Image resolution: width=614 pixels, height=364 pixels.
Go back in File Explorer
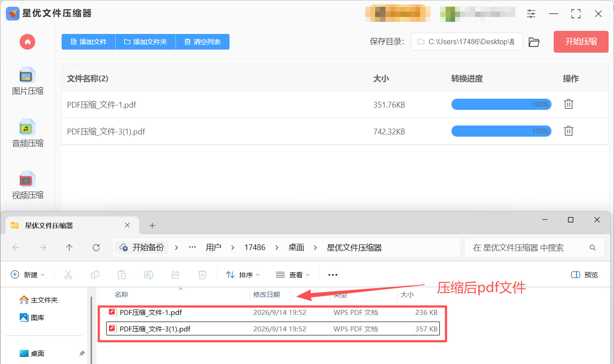[16, 247]
